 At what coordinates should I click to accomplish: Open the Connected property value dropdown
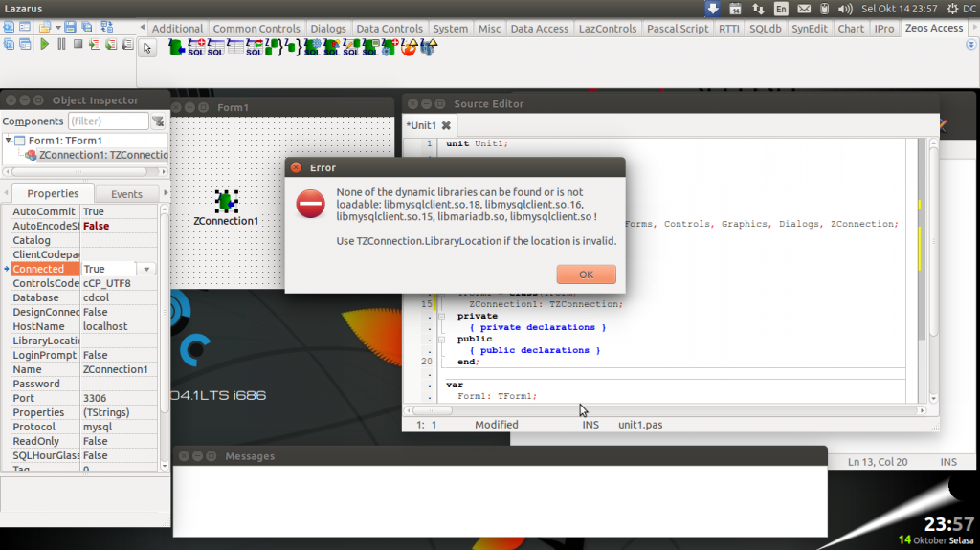coord(146,269)
